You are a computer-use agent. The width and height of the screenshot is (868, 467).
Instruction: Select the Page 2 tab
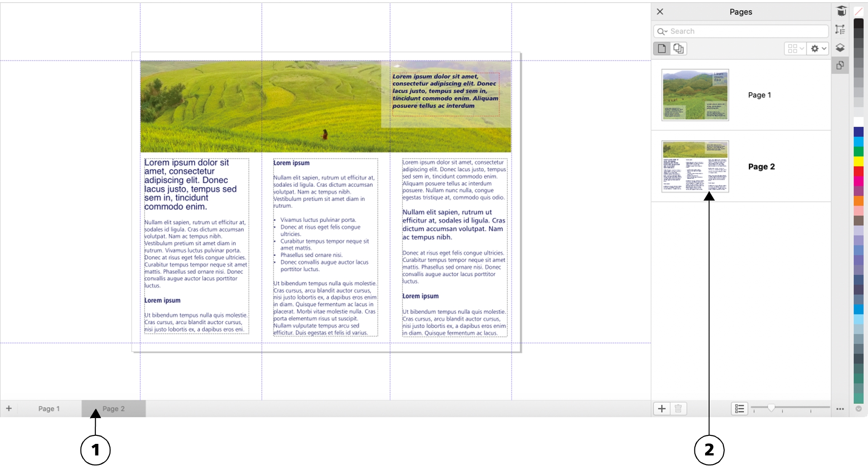[x=114, y=408]
